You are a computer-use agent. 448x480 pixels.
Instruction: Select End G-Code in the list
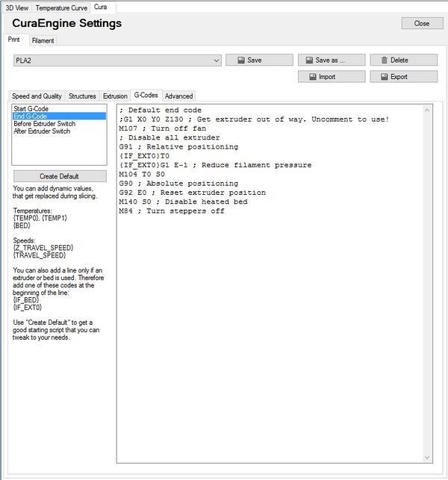point(60,116)
